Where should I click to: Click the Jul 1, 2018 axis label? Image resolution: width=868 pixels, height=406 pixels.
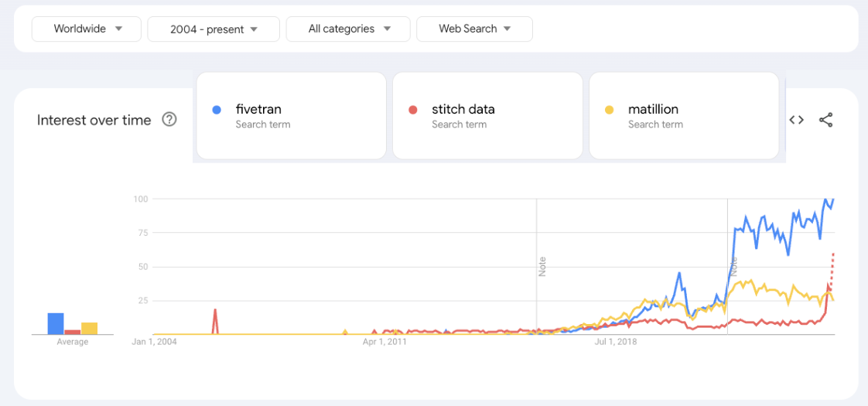pyautogui.click(x=616, y=343)
